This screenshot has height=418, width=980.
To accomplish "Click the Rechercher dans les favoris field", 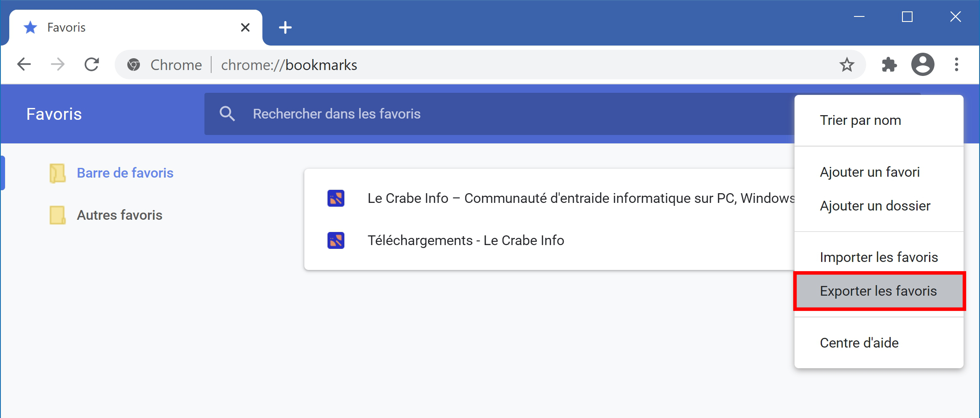I will pyautogui.click(x=499, y=114).
